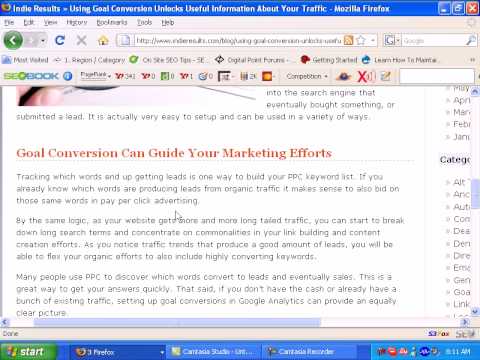Open the Region / Category bookmark

click(89, 60)
